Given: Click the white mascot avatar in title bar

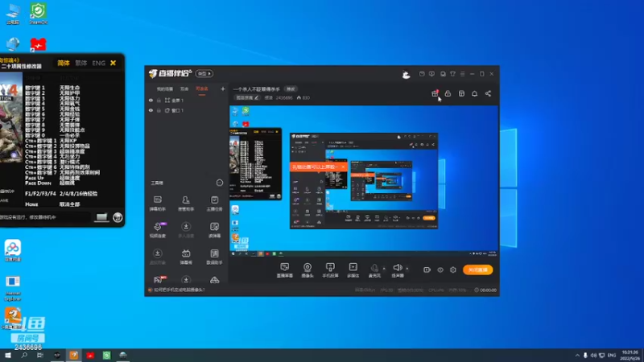Looking at the screenshot, I should [x=406, y=74].
